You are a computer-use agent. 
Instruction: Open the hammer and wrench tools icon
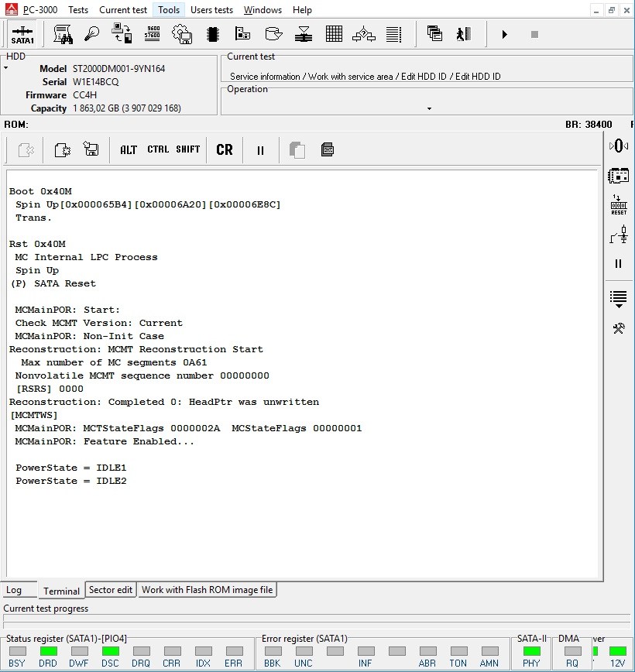click(619, 329)
